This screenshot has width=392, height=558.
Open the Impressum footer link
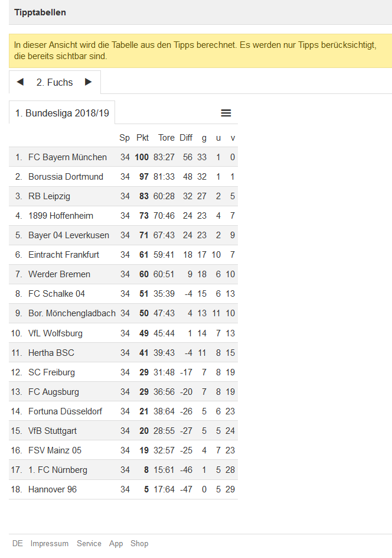coord(50,543)
